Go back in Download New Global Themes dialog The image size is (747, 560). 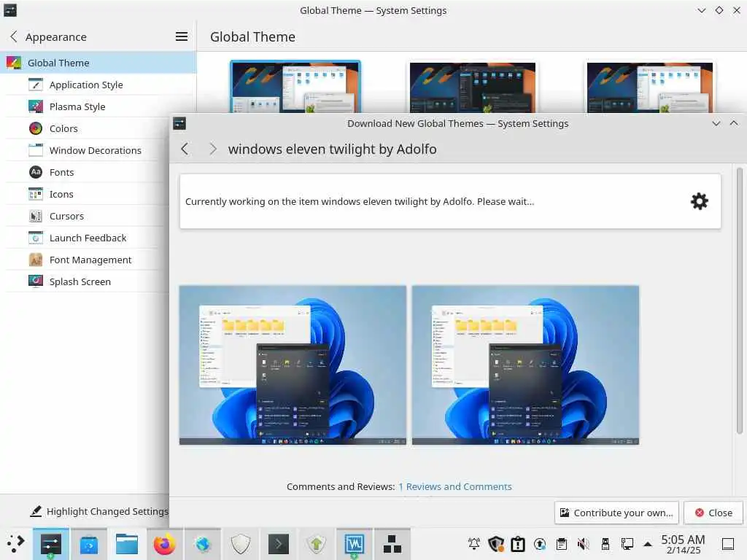[x=185, y=149]
